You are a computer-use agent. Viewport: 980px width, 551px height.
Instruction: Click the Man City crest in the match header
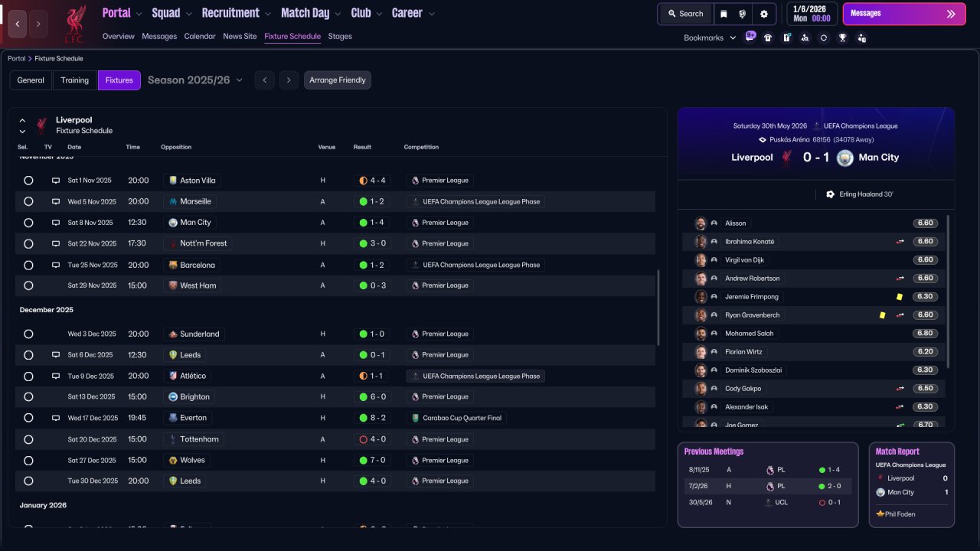pos(844,158)
